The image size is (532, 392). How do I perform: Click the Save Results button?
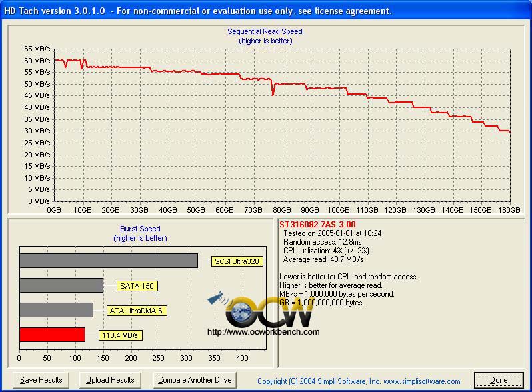pos(41,380)
